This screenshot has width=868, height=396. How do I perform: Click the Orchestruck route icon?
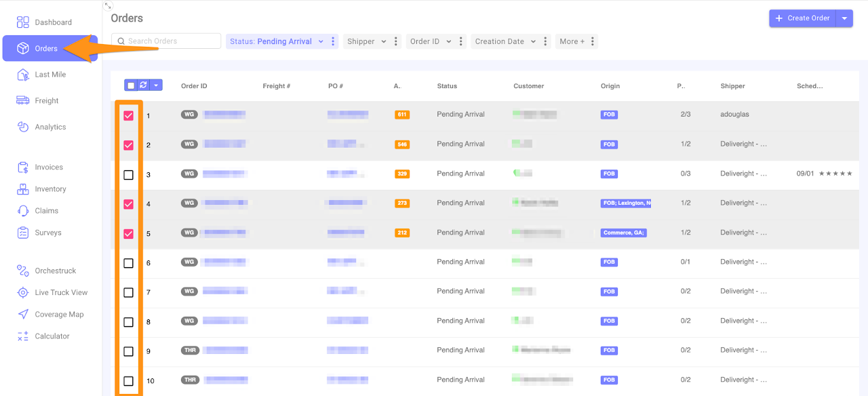tap(23, 271)
